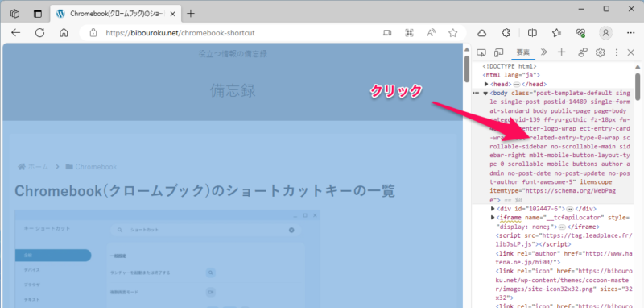Screen dimensions: 644x308
Task: Click the 備忘録 site title link
Action: pos(233,90)
